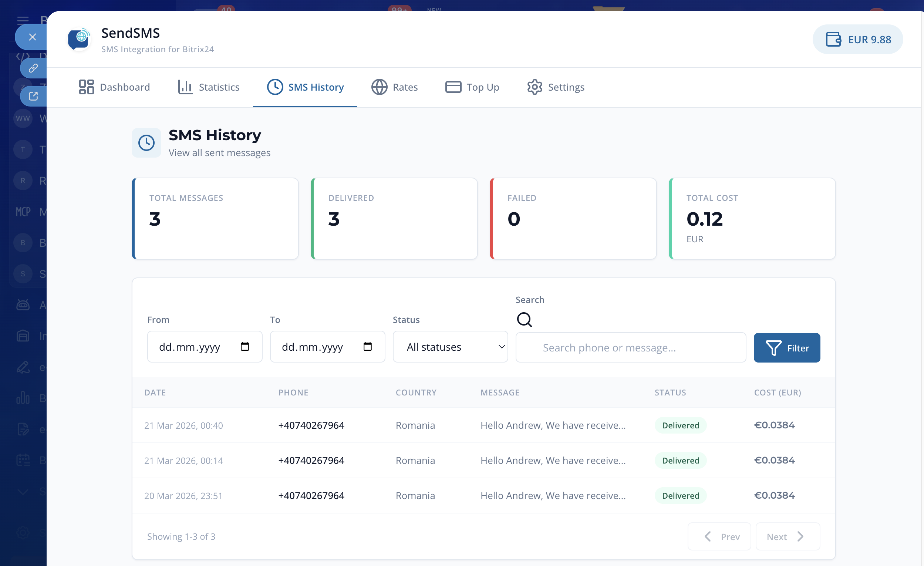Click the clock icon beside SMS History heading
The height and width of the screenshot is (566, 924).
pyautogui.click(x=146, y=143)
